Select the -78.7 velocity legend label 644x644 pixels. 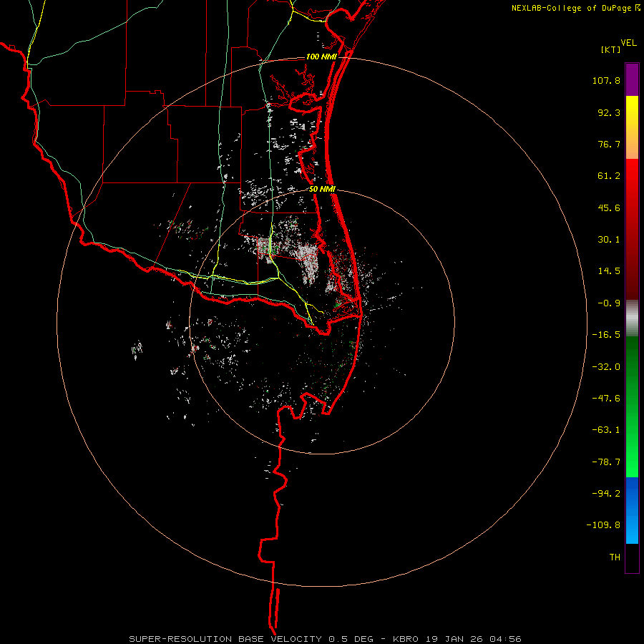[x=606, y=462]
